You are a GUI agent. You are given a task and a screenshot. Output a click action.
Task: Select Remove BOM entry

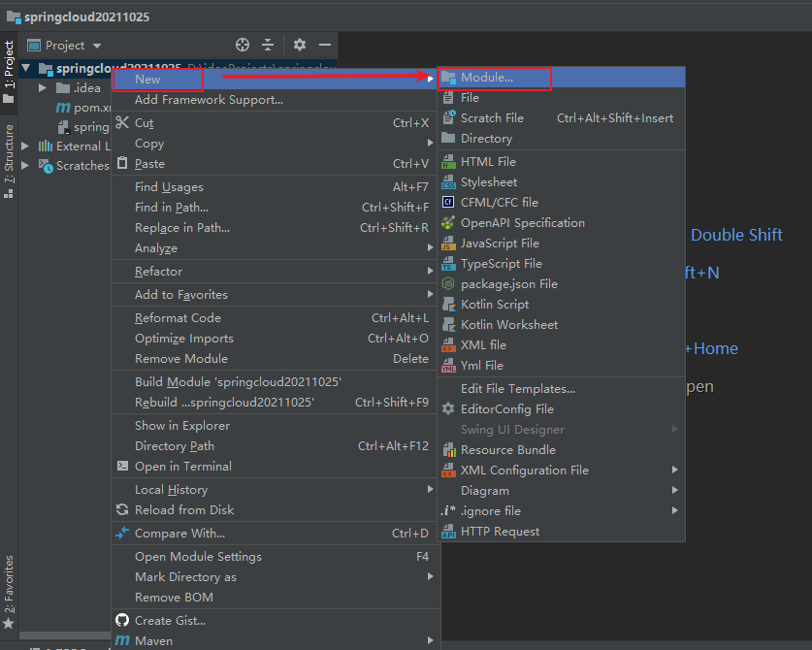(x=275, y=598)
